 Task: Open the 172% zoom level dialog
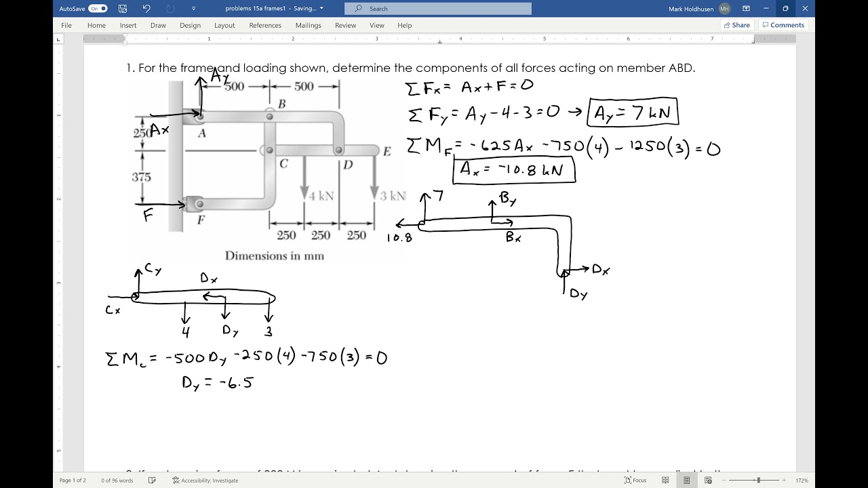[802, 481]
